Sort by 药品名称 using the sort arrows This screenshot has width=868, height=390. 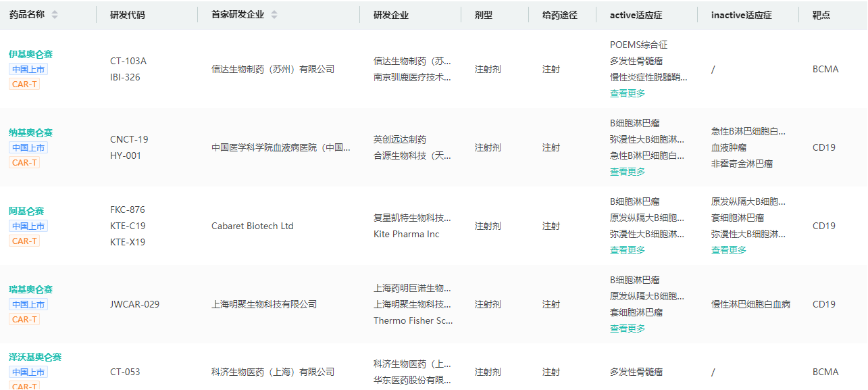pyautogui.click(x=55, y=15)
